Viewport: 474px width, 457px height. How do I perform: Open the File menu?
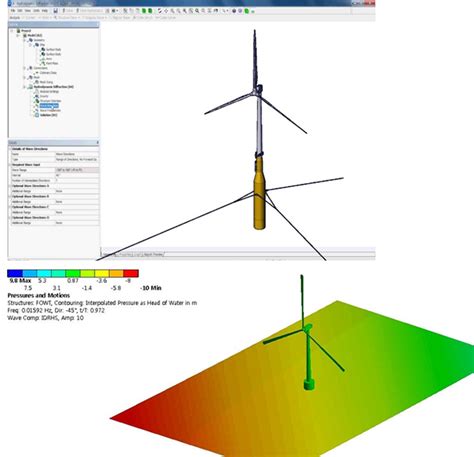pos(13,11)
